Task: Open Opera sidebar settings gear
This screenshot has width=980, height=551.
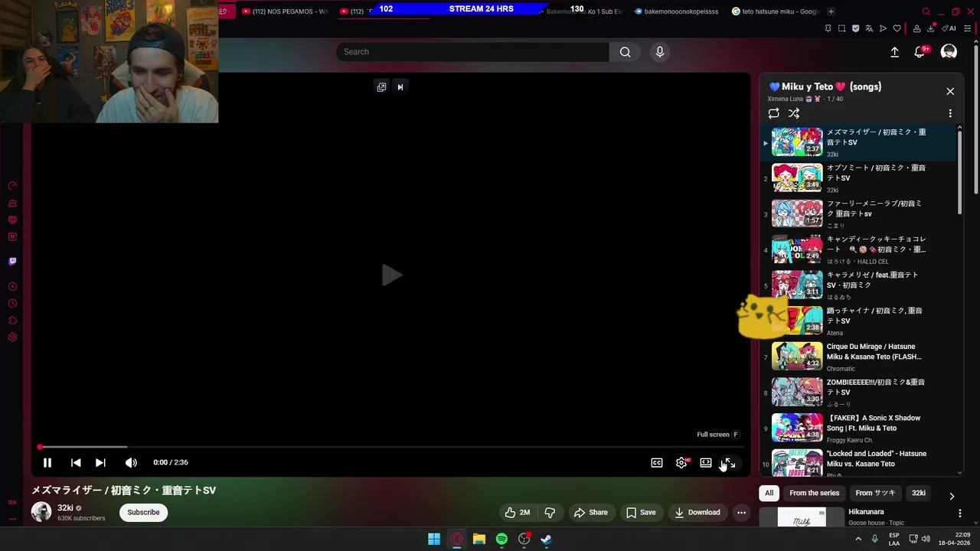Action: tap(12, 337)
